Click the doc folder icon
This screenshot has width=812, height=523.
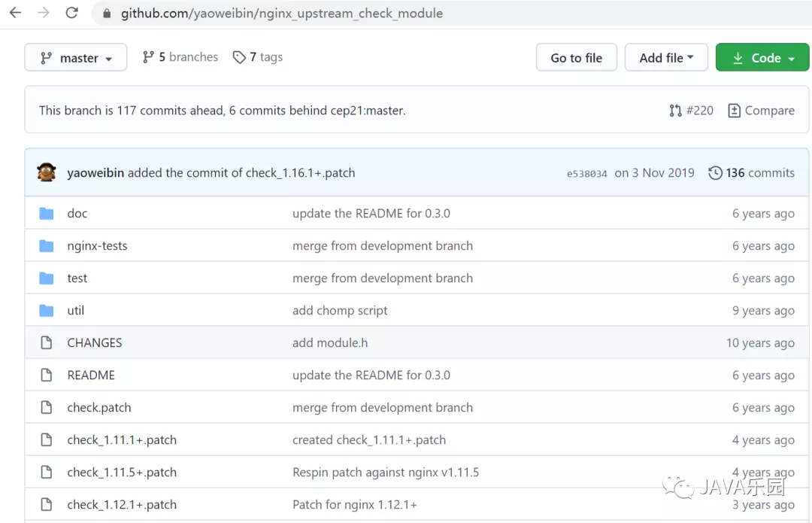tap(47, 214)
